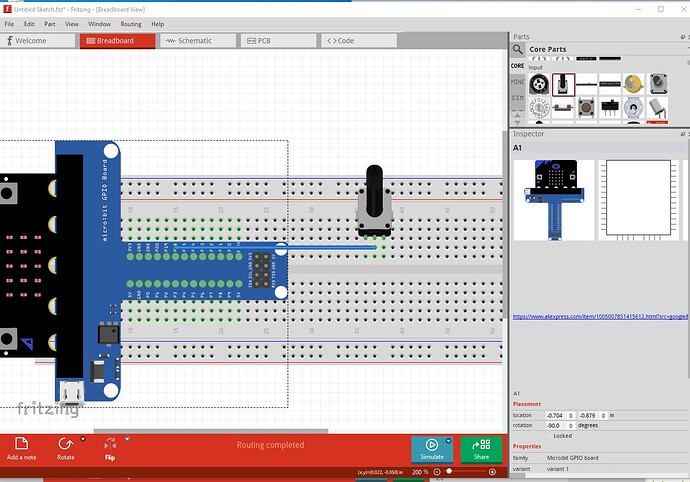690x482 pixels.
Task: Select the silver toggle switch part
Action: coord(634,107)
